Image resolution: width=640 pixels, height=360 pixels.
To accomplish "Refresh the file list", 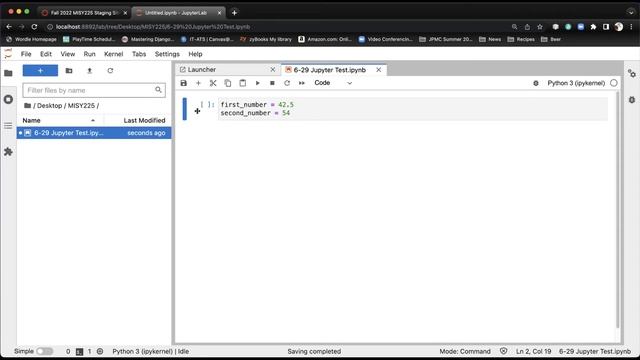I will click(110, 71).
